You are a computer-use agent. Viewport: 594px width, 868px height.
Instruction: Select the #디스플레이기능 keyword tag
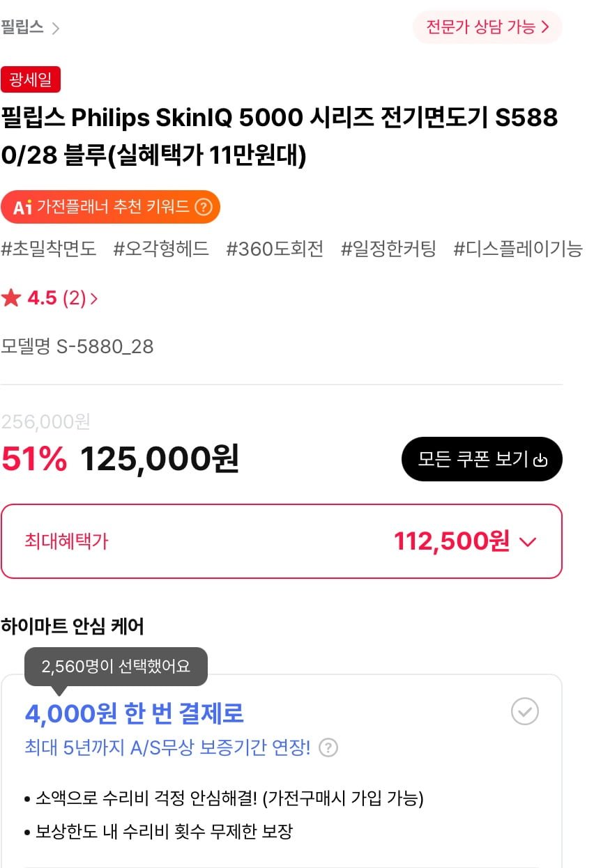point(517,249)
